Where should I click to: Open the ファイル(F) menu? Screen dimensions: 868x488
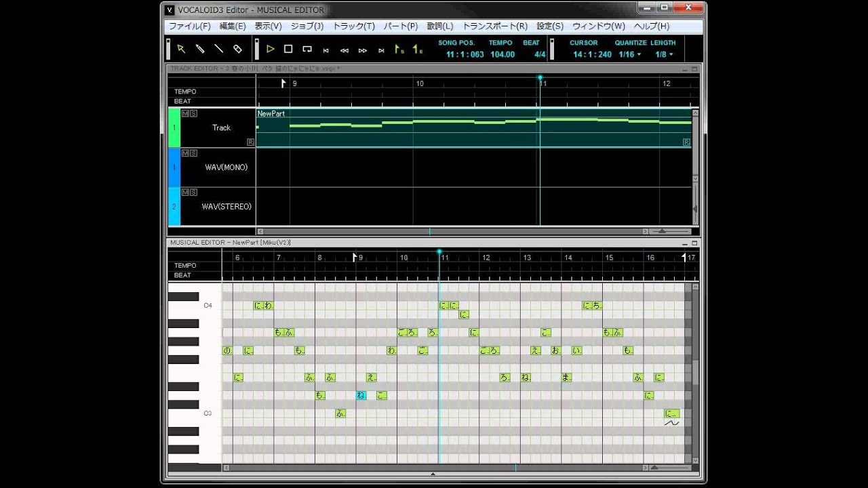coord(190,26)
